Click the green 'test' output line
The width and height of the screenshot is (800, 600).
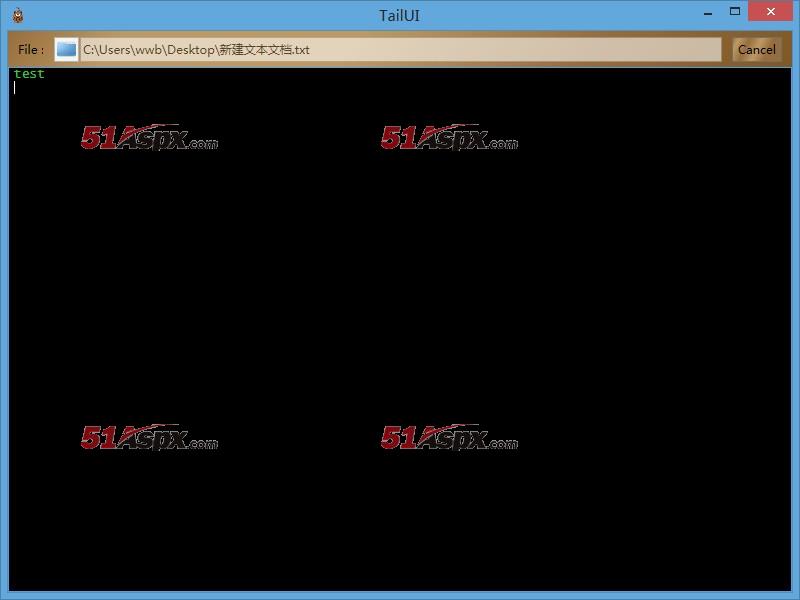29,74
